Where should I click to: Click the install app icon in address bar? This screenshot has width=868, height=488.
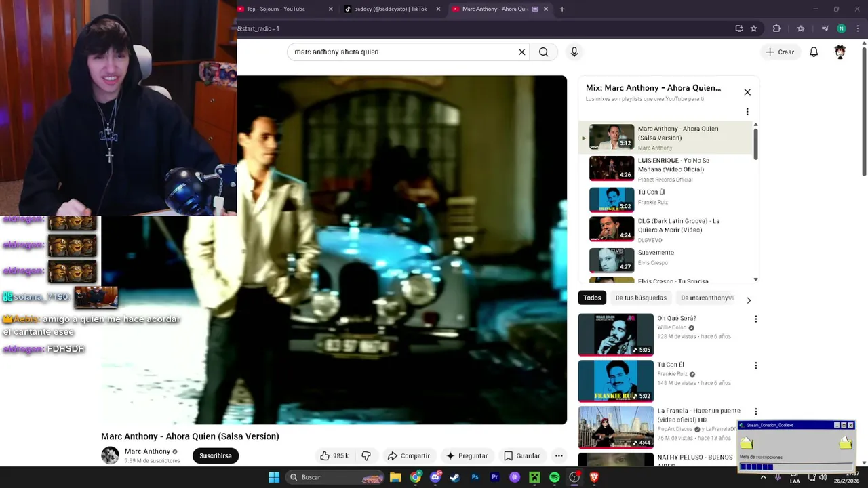click(x=739, y=28)
